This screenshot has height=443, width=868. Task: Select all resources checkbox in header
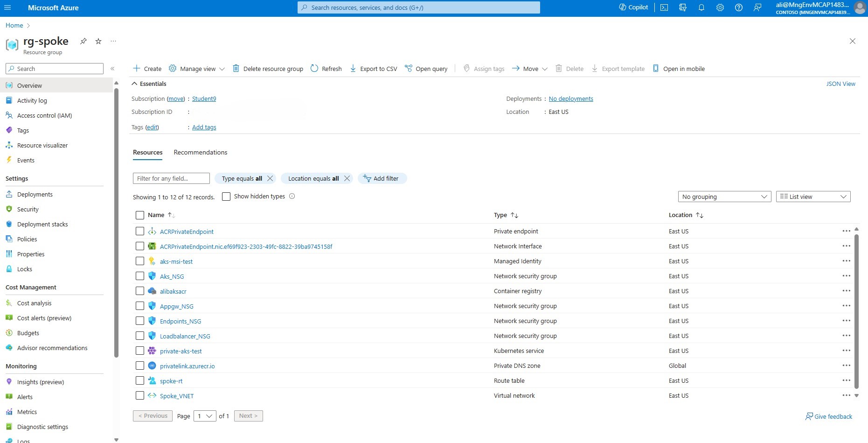coord(140,215)
